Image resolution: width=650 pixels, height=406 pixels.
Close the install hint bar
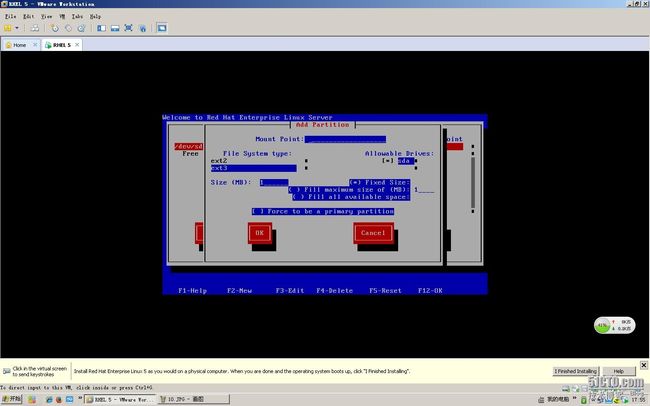tap(644, 365)
